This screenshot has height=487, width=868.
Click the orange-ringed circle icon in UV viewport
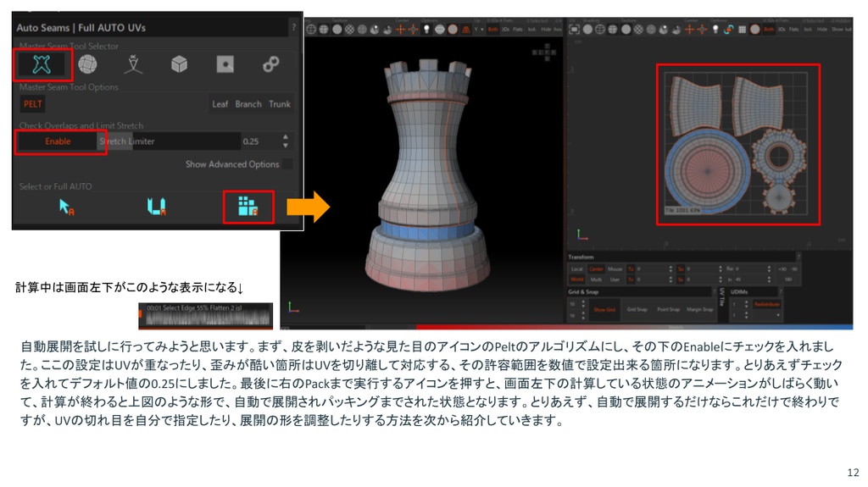pyautogui.click(x=755, y=30)
